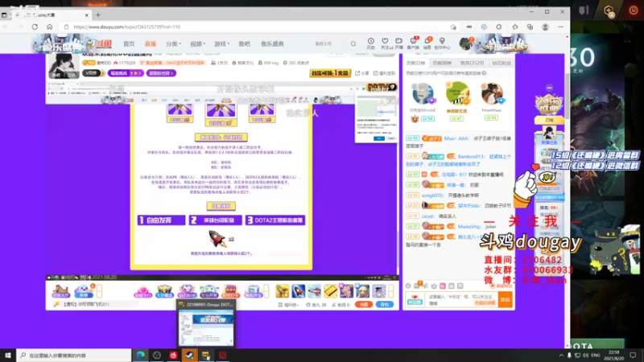Open Douyu start streaming (开播)
The width and height of the screenshot is (644, 362).
pos(398,43)
